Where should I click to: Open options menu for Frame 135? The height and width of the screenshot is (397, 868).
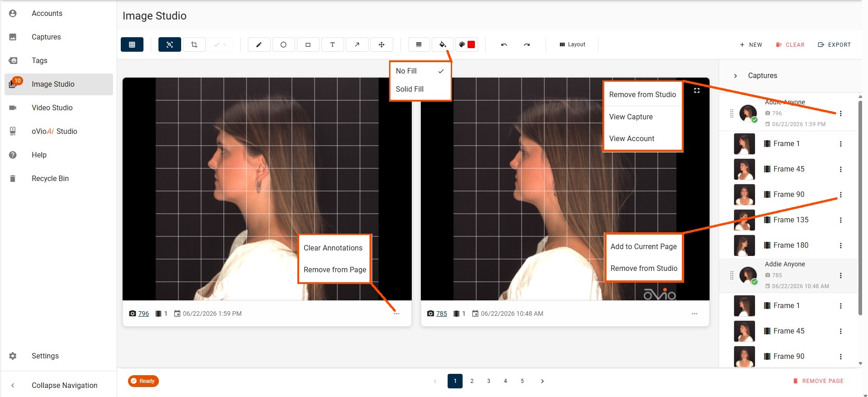(841, 220)
